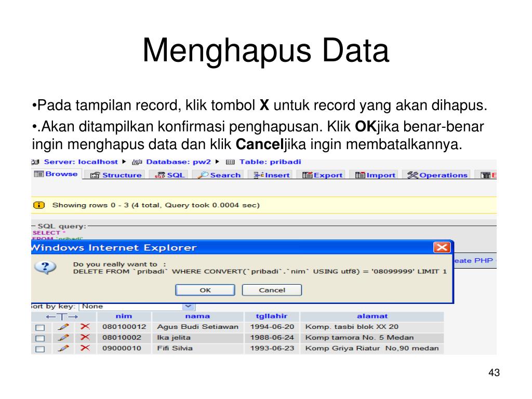Image resolution: width=532 pixels, height=399 pixels.
Task: Delete the Fifi Silvia record
Action: tap(85, 348)
